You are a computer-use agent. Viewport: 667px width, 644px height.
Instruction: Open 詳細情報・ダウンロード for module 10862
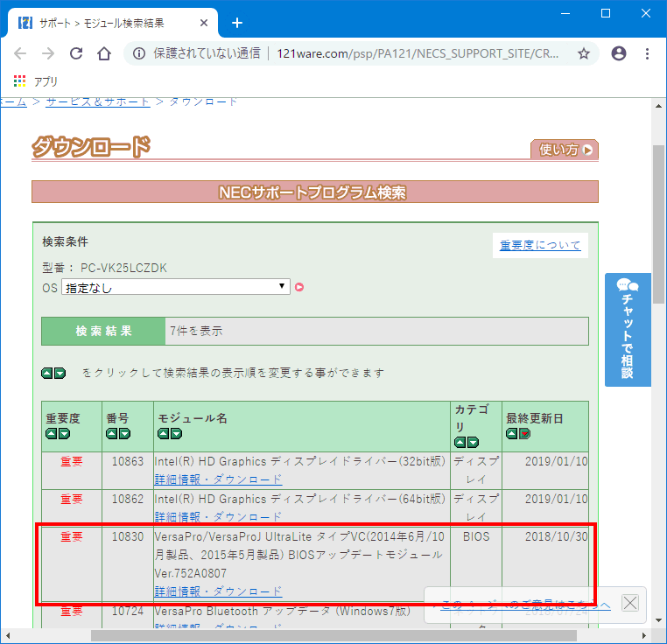click(x=218, y=517)
